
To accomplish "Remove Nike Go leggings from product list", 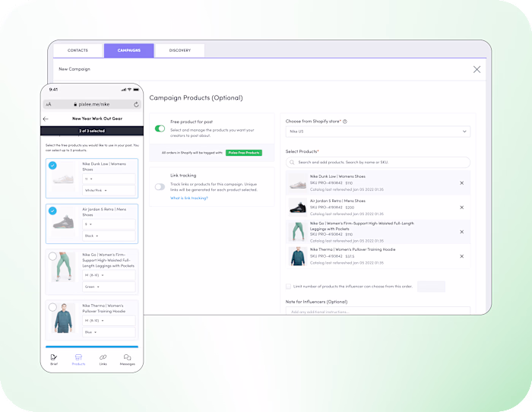I will click(461, 232).
